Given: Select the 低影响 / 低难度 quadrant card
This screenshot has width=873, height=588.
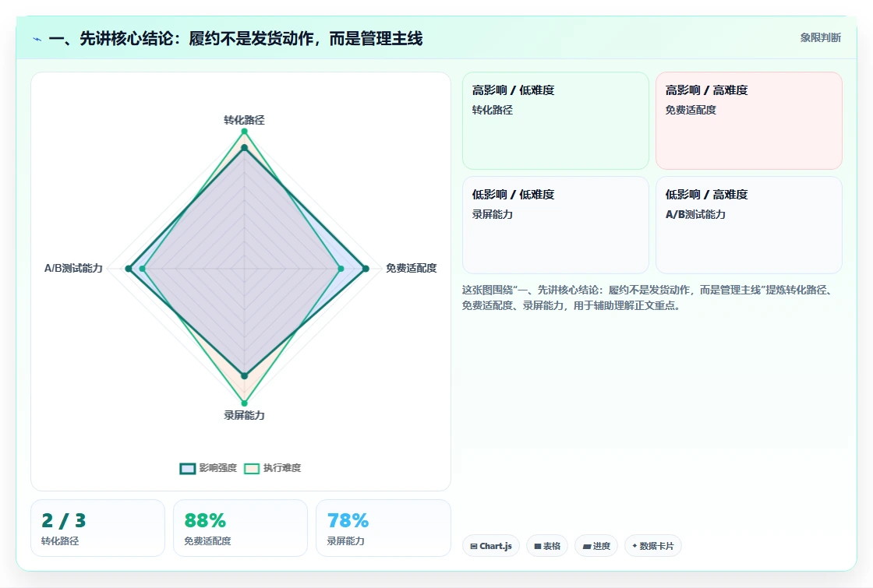Looking at the screenshot, I should 556,225.
